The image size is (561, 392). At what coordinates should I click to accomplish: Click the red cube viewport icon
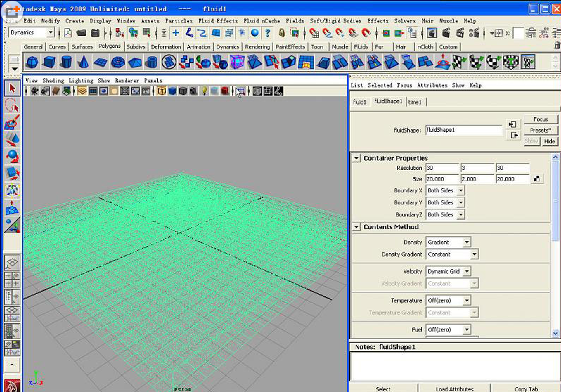pyautogui.click(x=225, y=91)
